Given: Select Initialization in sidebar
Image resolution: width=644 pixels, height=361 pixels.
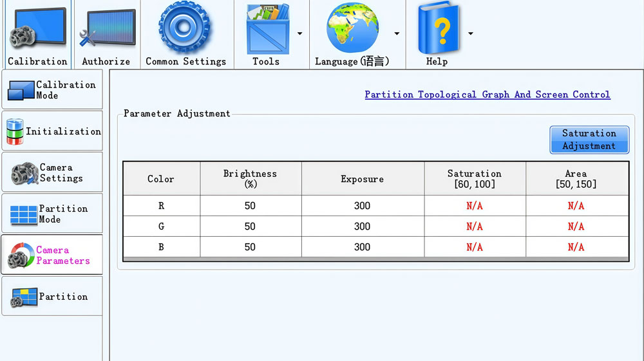Looking at the screenshot, I should [x=52, y=131].
